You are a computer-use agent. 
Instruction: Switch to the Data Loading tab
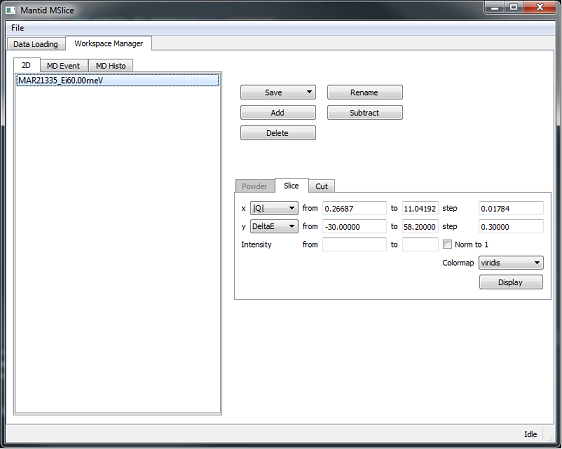pyautogui.click(x=36, y=44)
